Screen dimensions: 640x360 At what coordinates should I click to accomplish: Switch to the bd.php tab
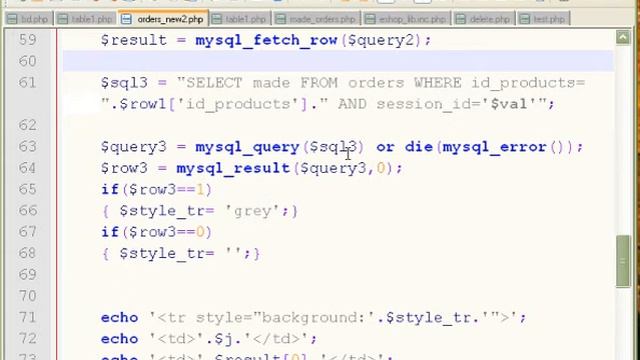28,19
